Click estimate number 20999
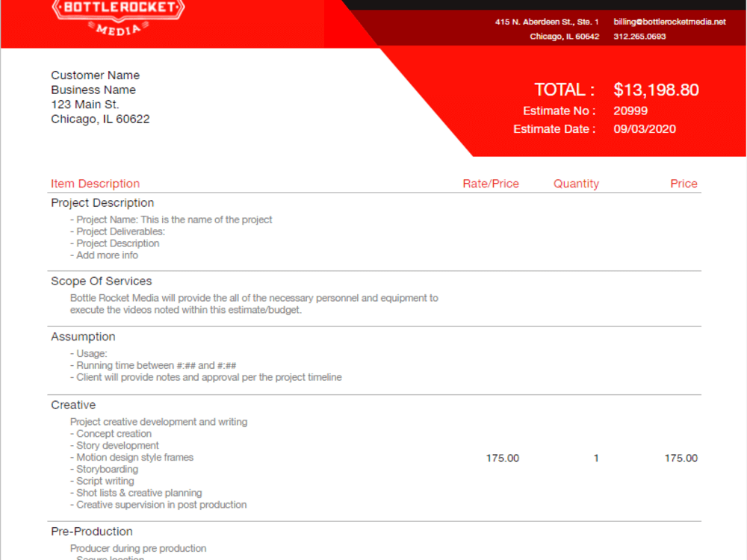Screen dimensions: 747x560 click(x=630, y=111)
